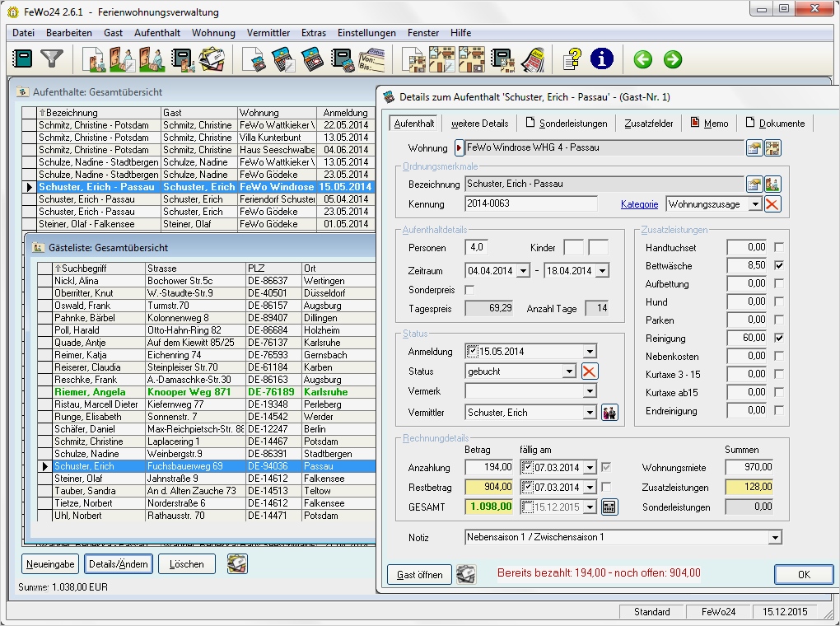Open the Kategorie Wohnungszusage dropdown
Viewport: 840px width, 626px height.
[x=754, y=204]
